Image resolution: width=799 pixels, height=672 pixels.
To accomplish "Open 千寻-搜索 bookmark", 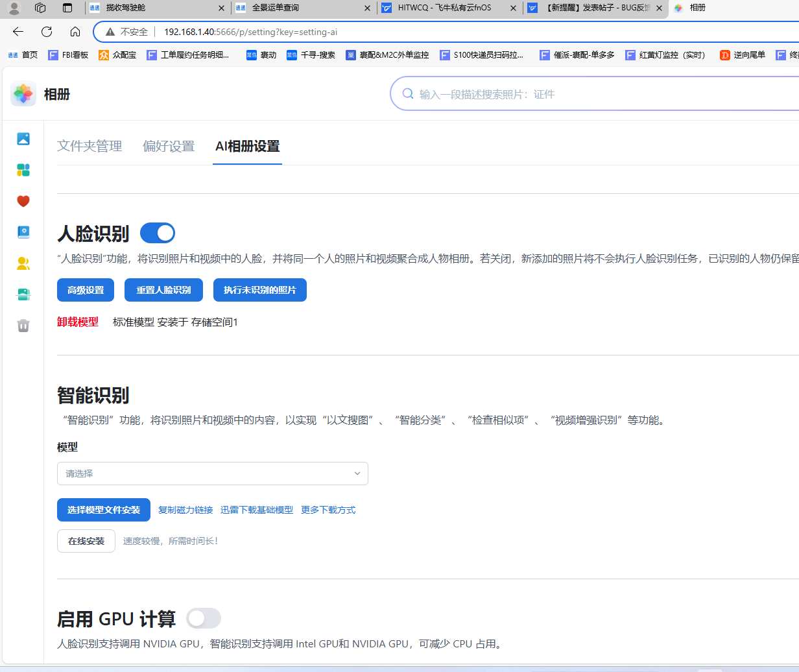I will click(311, 55).
